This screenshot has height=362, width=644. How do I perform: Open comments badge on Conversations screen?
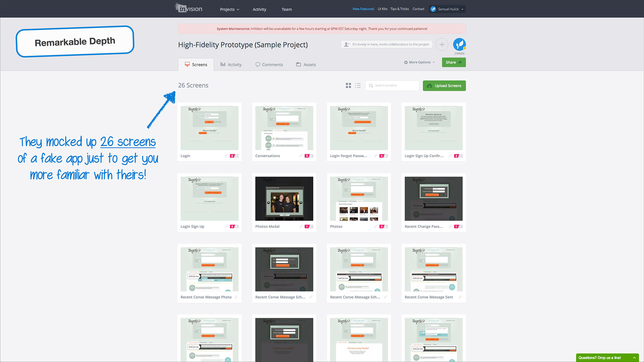[x=309, y=156]
